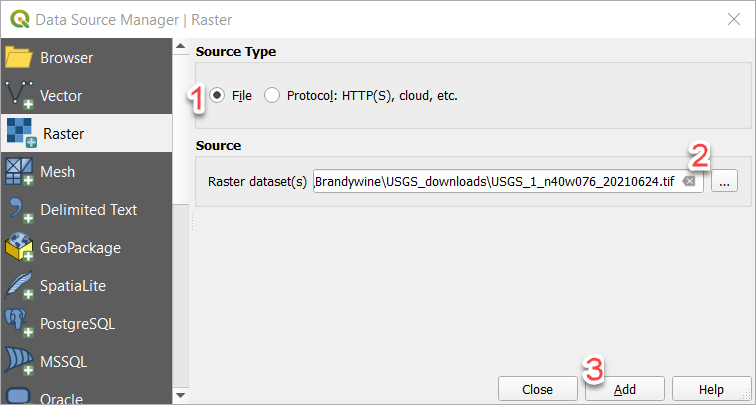Click sidebar scrollbar up arrow
The height and width of the screenshot is (405, 756).
pos(180,47)
